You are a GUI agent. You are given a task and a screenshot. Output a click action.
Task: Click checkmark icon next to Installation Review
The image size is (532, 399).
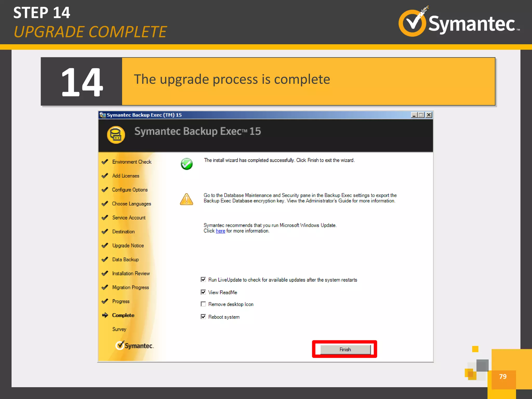coord(105,273)
